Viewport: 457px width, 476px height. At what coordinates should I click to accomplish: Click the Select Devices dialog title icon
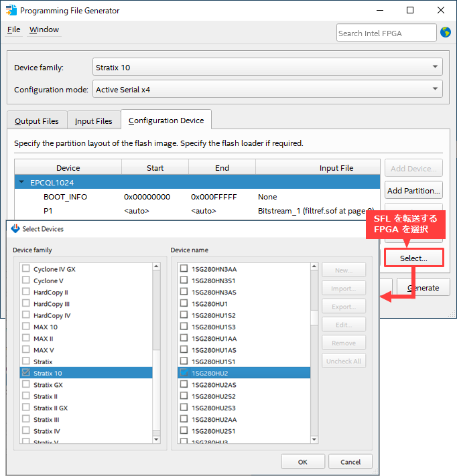(x=15, y=229)
